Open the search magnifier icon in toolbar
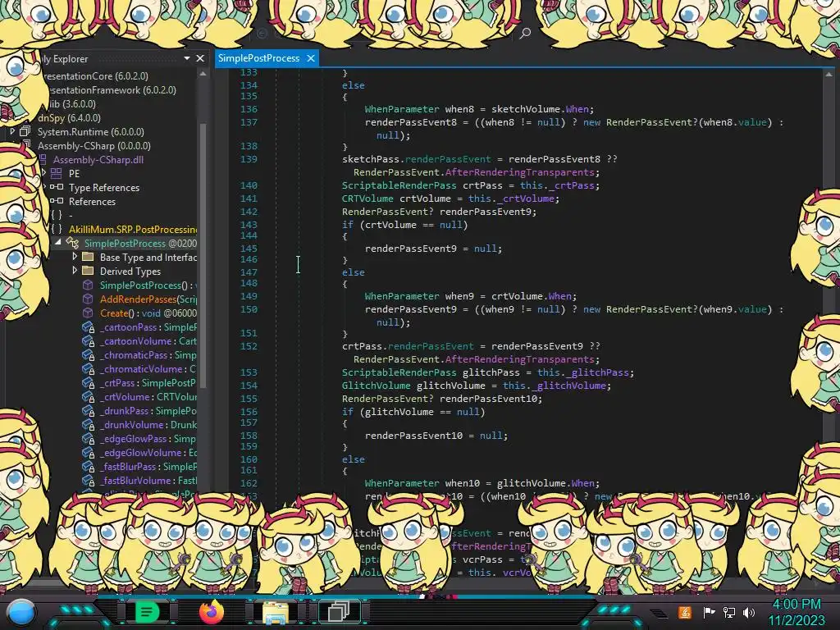 click(525, 33)
